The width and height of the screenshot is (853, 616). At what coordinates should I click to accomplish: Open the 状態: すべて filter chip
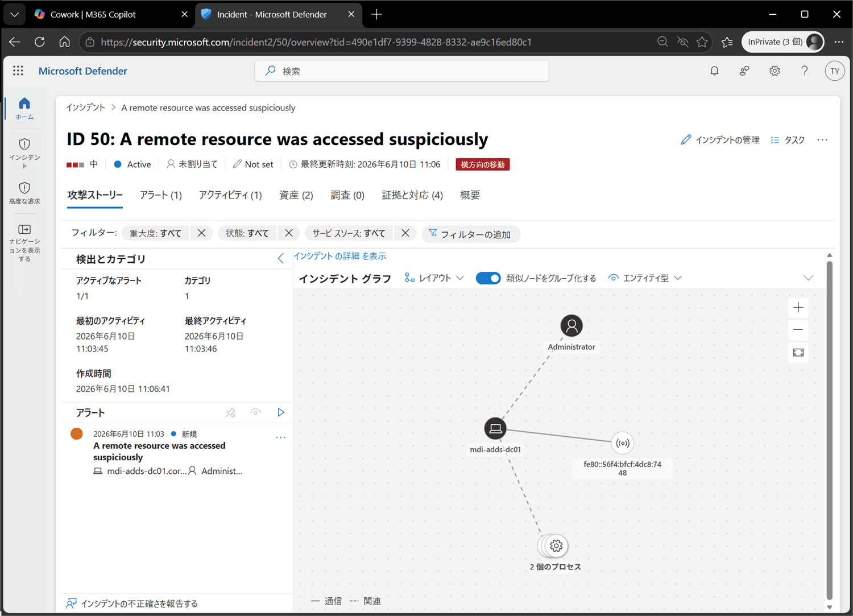pyautogui.click(x=247, y=233)
